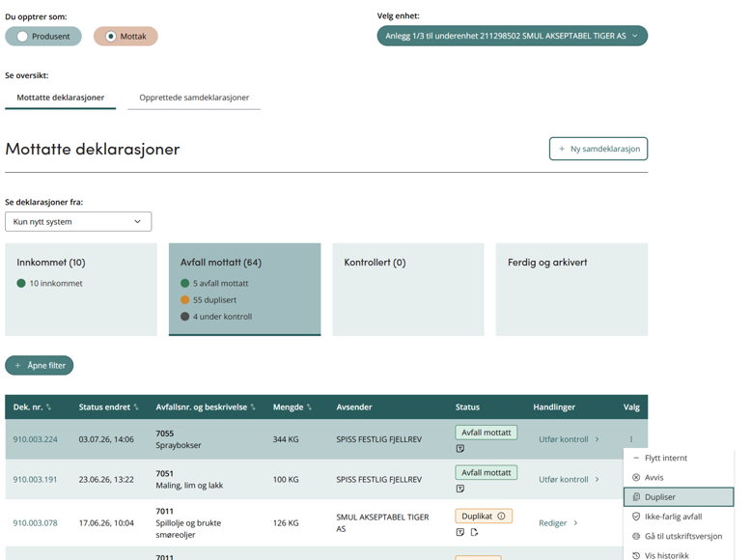The image size is (751, 560).
Task: Click the history clock icon for Vis historikk
Action: pos(636,556)
